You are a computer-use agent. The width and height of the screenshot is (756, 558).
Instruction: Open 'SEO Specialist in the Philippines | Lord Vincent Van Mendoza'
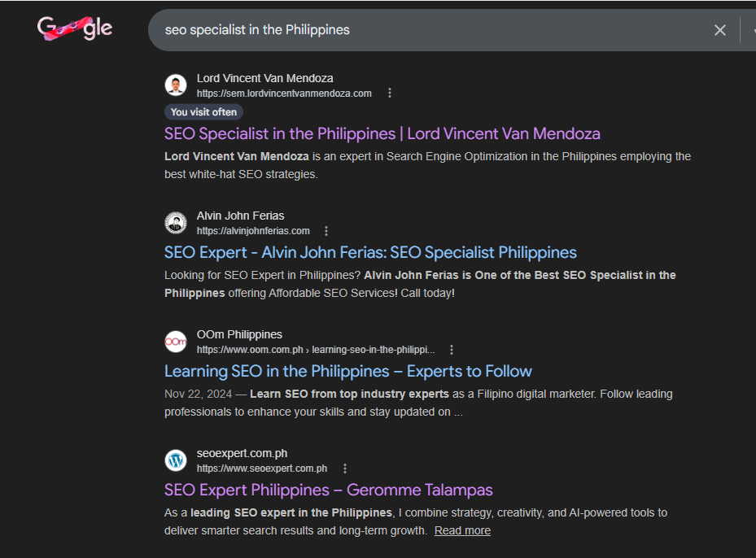[x=382, y=133]
